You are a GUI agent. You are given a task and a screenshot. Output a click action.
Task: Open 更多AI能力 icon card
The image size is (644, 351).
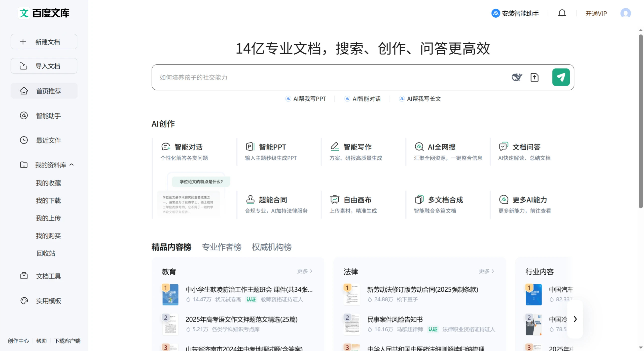point(503,200)
